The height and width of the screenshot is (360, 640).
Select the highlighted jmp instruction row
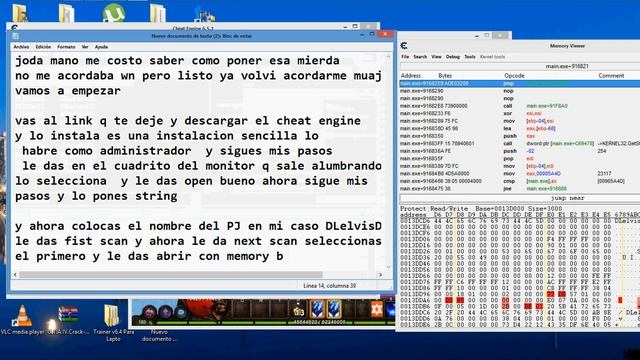tap(520, 83)
